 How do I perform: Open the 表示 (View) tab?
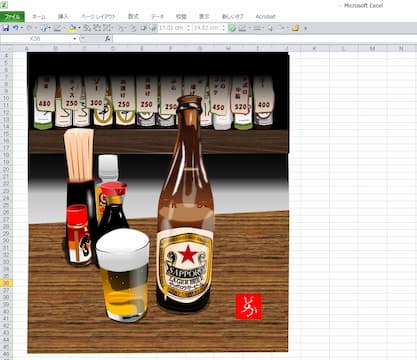204,17
